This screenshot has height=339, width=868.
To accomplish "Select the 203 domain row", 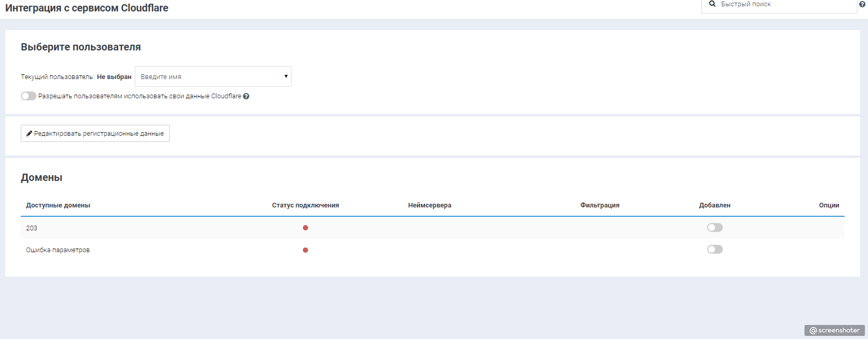I will point(32,228).
